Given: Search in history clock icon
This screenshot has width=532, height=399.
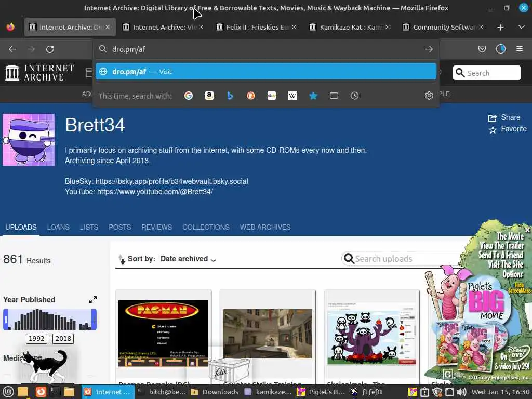Looking at the screenshot, I should [354, 96].
